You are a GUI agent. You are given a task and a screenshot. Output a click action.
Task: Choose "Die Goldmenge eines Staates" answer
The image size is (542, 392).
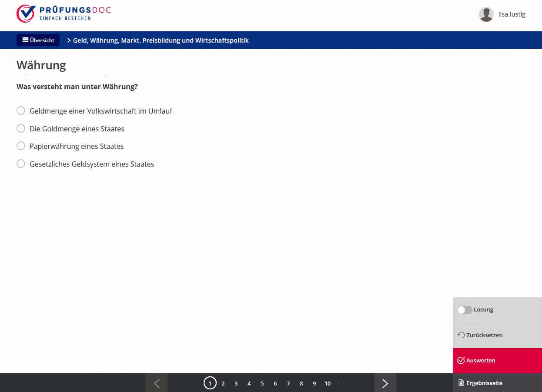pyautogui.click(x=21, y=129)
